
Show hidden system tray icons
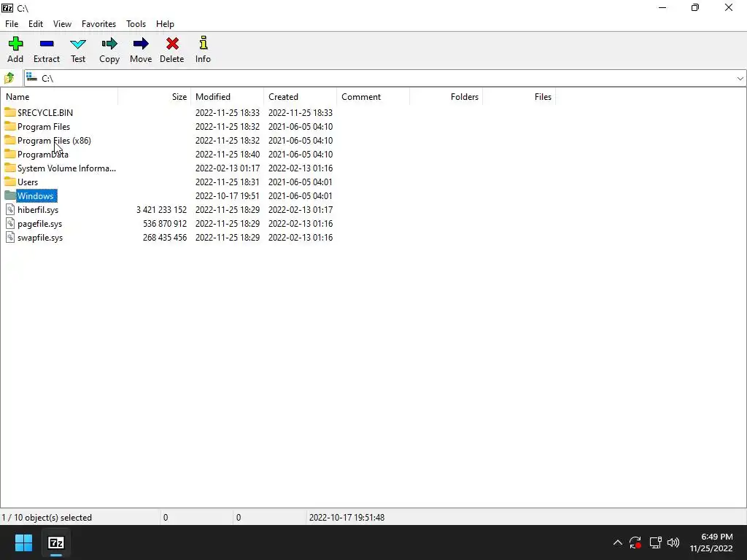[x=617, y=542]
